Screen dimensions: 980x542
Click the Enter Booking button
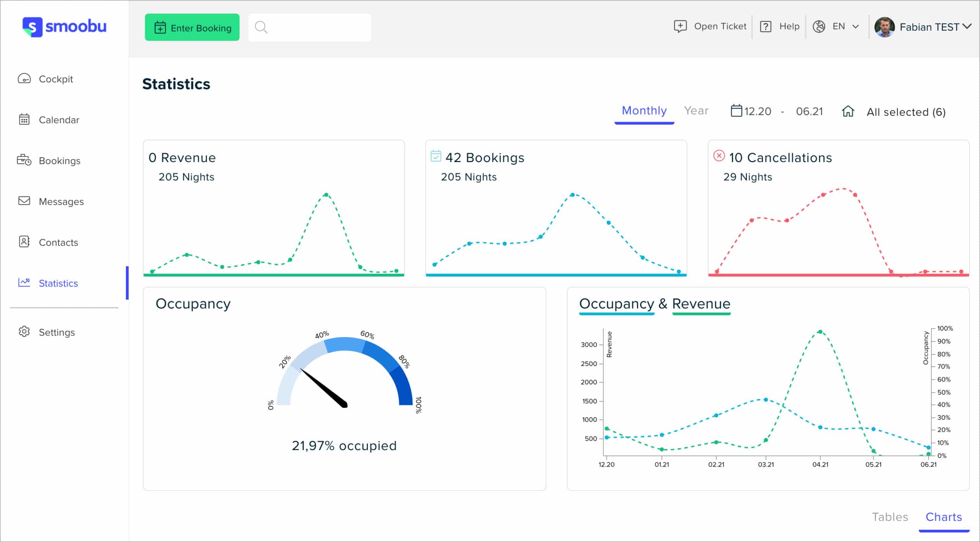point(192,27)
